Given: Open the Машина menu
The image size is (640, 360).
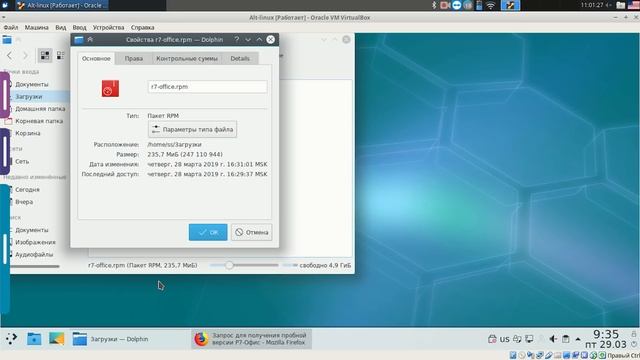Looking at the screenshot, I should (x=36, y=27).
